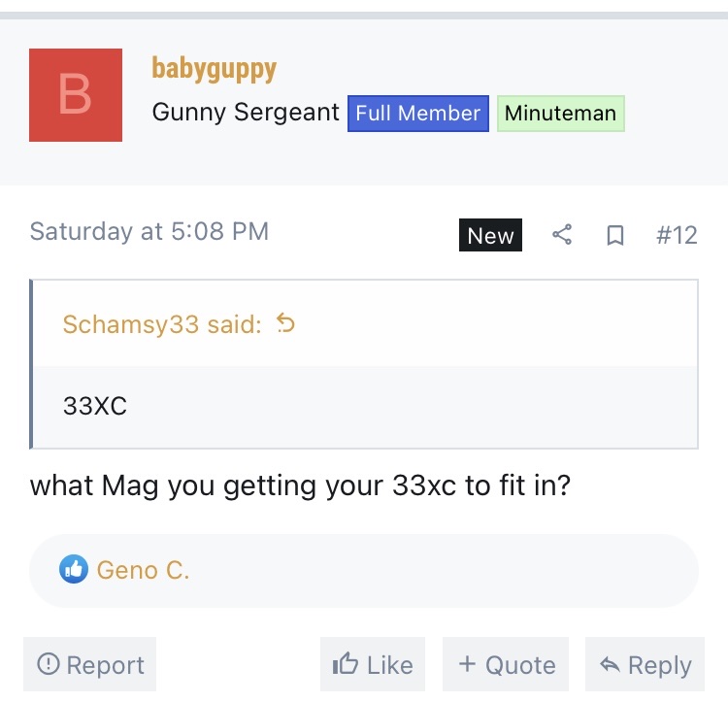The image size is (728, 702).
Task: Open the babyguppy username profile link
Action: coord(215,69)
